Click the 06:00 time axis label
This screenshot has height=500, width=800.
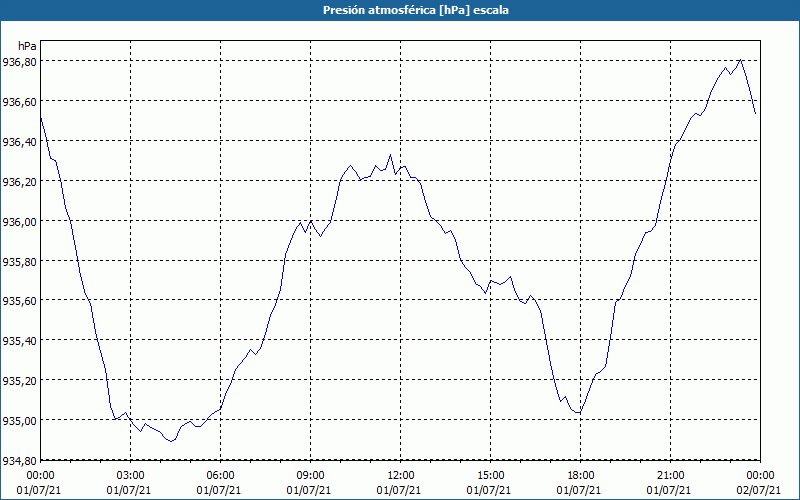tap(220, 476)
